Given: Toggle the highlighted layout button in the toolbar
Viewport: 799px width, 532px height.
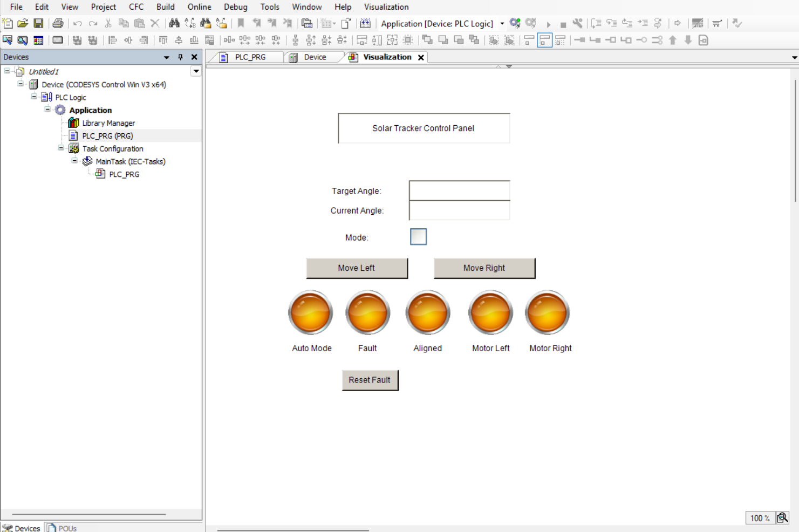Looking at the screenshot, I should 544,40.
